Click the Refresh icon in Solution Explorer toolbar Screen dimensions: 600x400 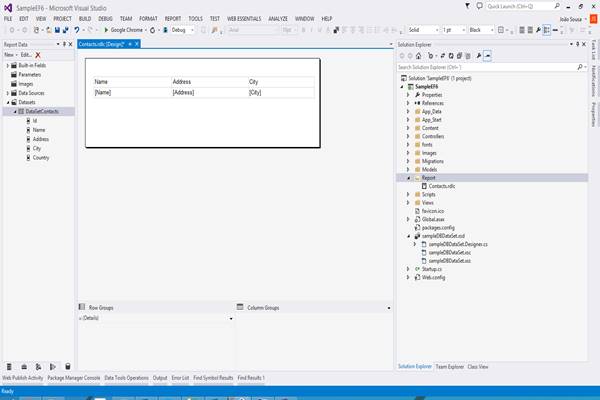[x=451, y=56]
